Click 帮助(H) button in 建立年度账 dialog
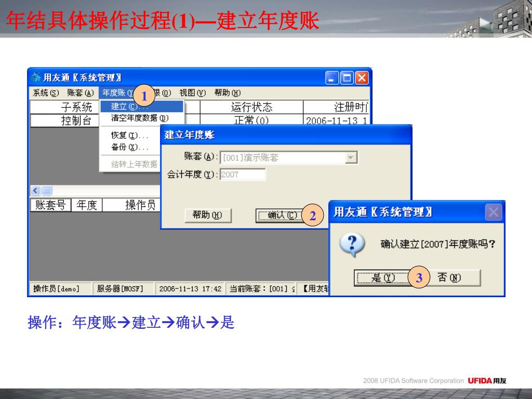 point(208,215)
